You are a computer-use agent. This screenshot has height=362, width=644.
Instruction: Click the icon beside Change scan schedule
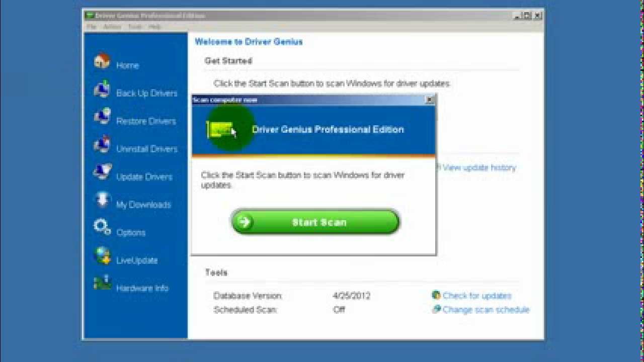436,309
